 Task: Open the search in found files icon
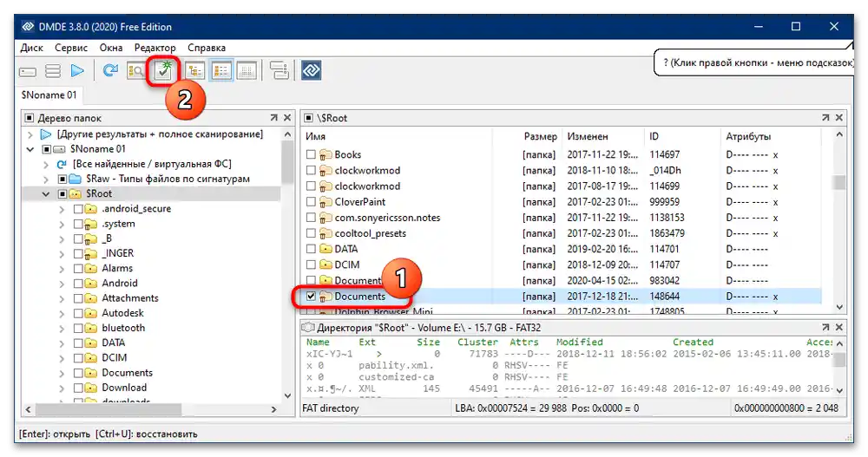tap(135, 71)
